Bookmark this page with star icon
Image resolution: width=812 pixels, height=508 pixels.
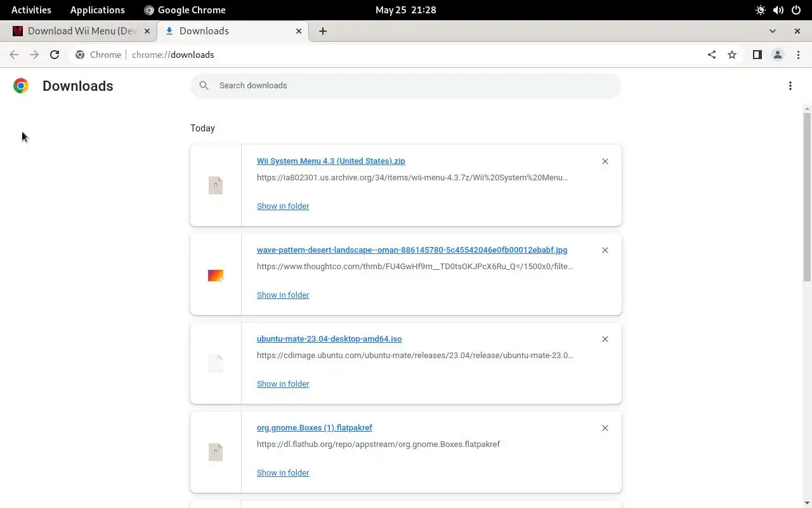click(x=732, y=55)
